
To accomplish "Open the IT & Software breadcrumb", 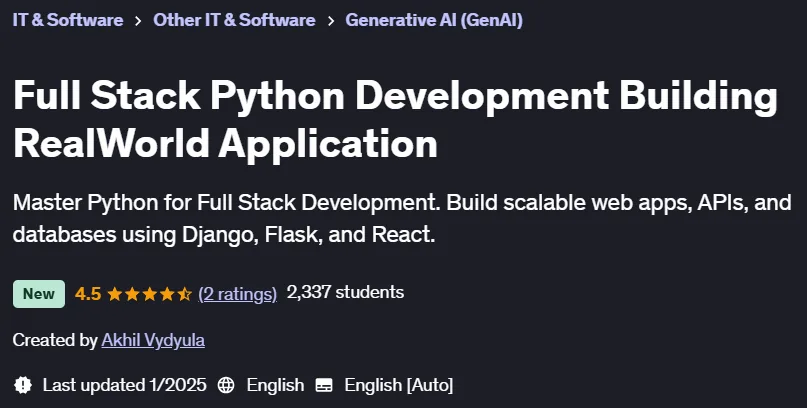I will [x=68, y=21].
